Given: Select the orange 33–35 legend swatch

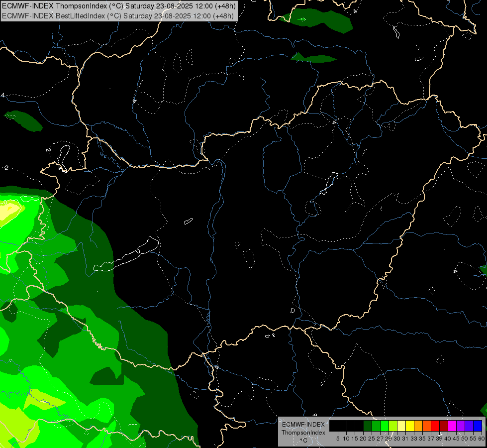Looking at the screenshot, I should 418,426.
